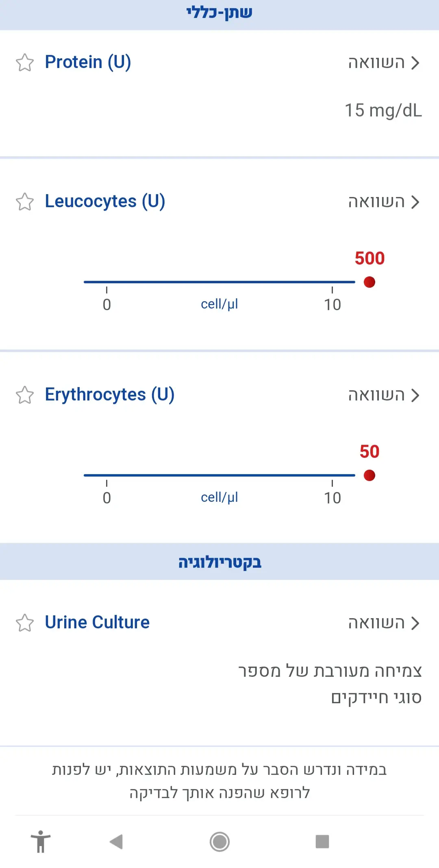Viewport: 439px width, 868px height.
Task: Open recent apps with square button
Action: 322,842
